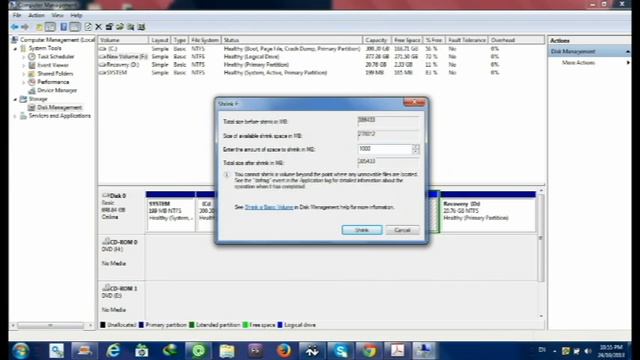
Task: Select the SYSTEM partition block on Disk 0
Action: click(171, 212)
